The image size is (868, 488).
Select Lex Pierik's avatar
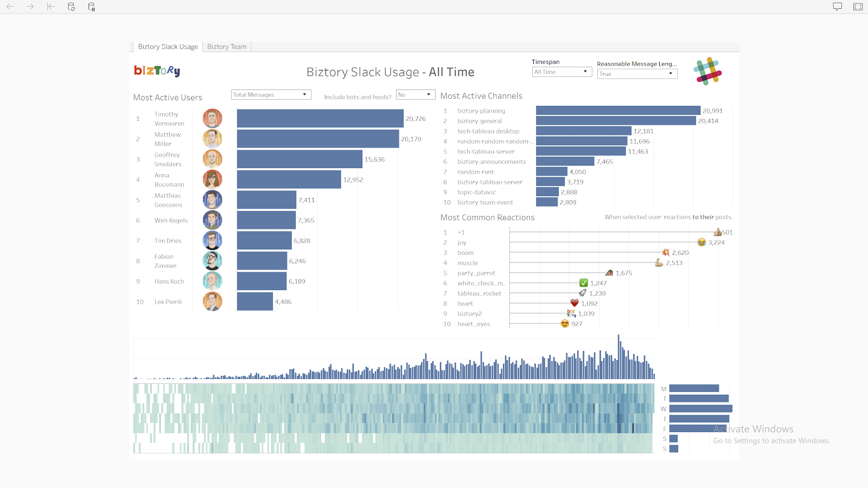[x=213, y=301]
